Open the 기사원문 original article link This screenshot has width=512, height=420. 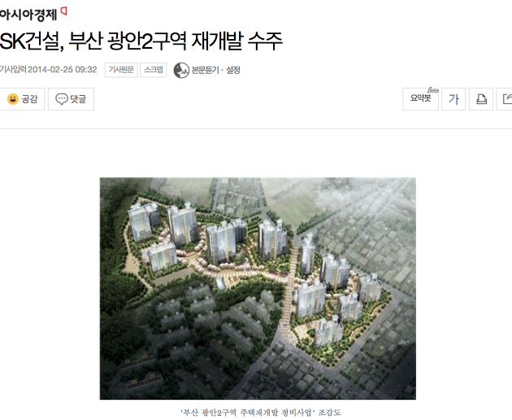(121, 70)
